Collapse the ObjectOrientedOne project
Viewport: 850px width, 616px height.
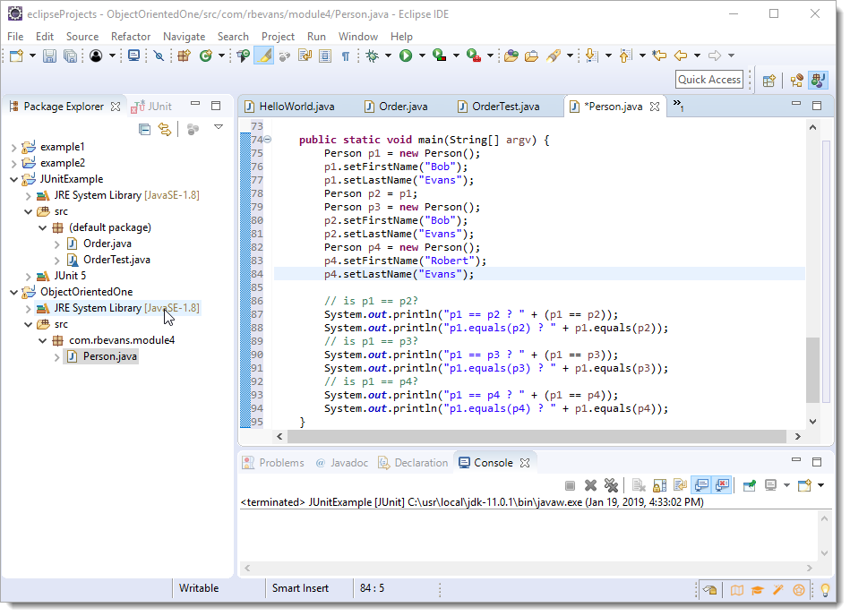click(14, 293)
